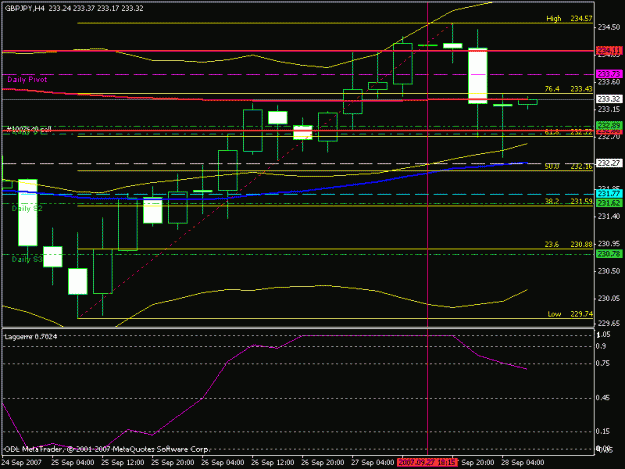The height and width of the screenshot is (469, 625).
Task: Click the 230.50 price scale value
Action: click(609, 271)
